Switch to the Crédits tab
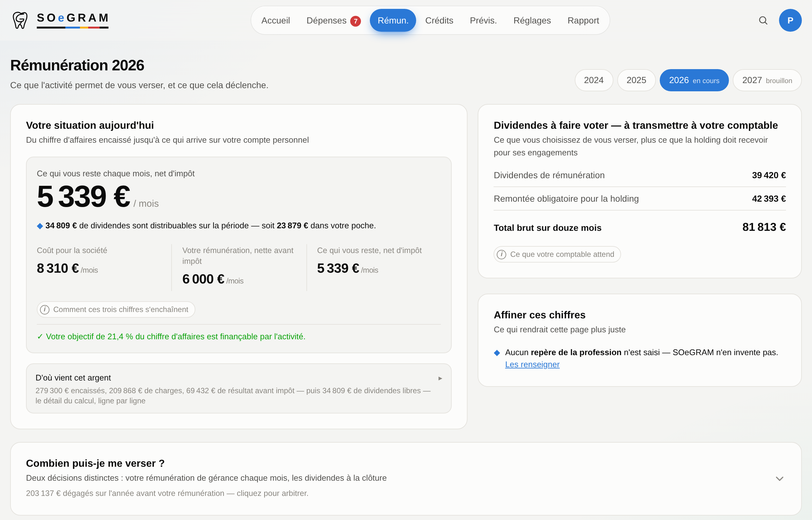 tap(439, 21)
